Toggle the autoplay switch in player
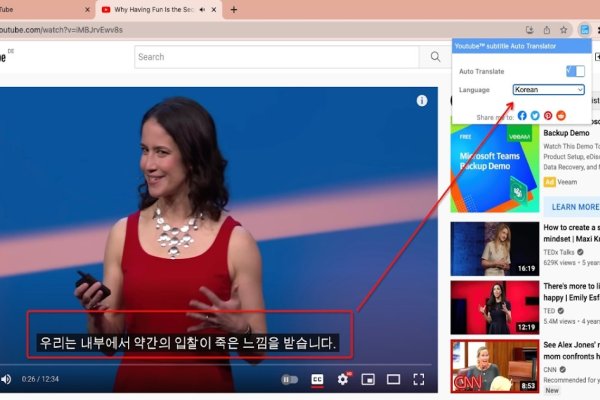 pyautogui.click(x=290, y=379)
